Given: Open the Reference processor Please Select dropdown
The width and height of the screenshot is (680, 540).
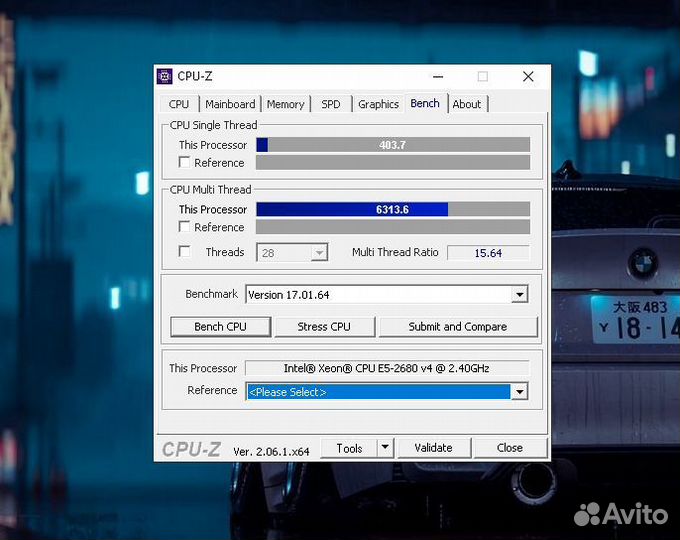Looking at the screenshot, I should click(520, 392).
